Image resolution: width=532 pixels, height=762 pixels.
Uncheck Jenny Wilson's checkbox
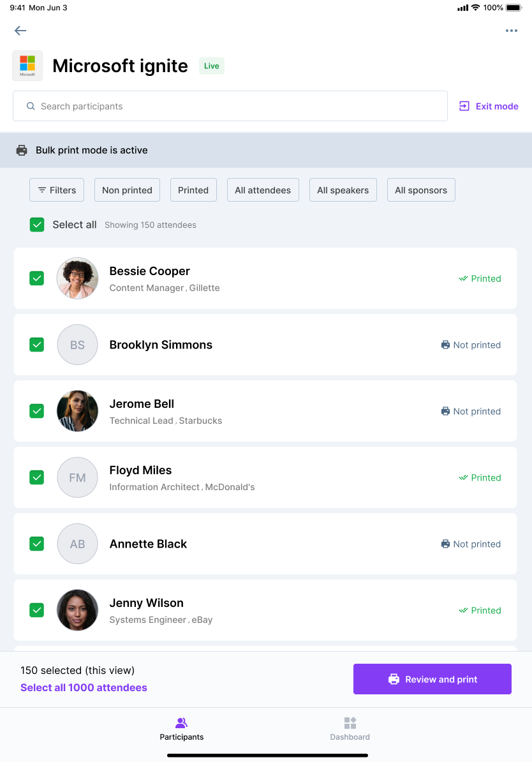(x=37, y=610)
